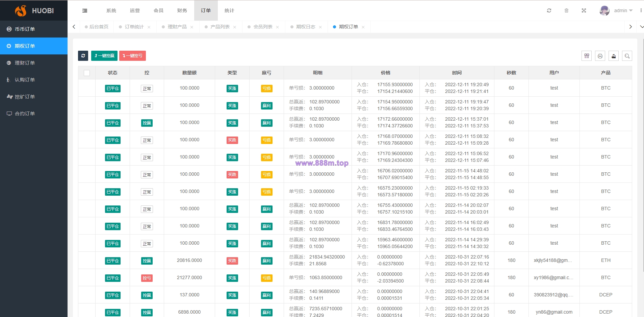Click user xkjly54188@gm... cell
The height and width of the screenshot is (317, 644).
click(553, 260)
